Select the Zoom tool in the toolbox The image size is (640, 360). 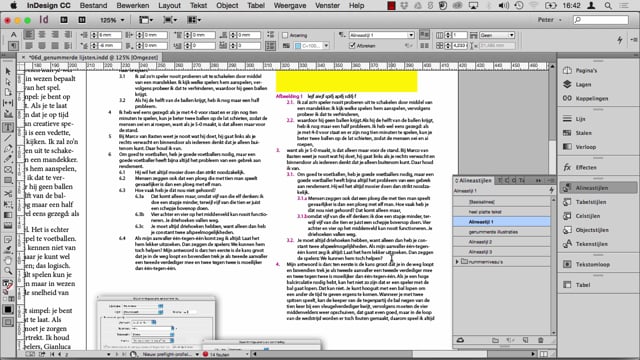click(8, 271)
